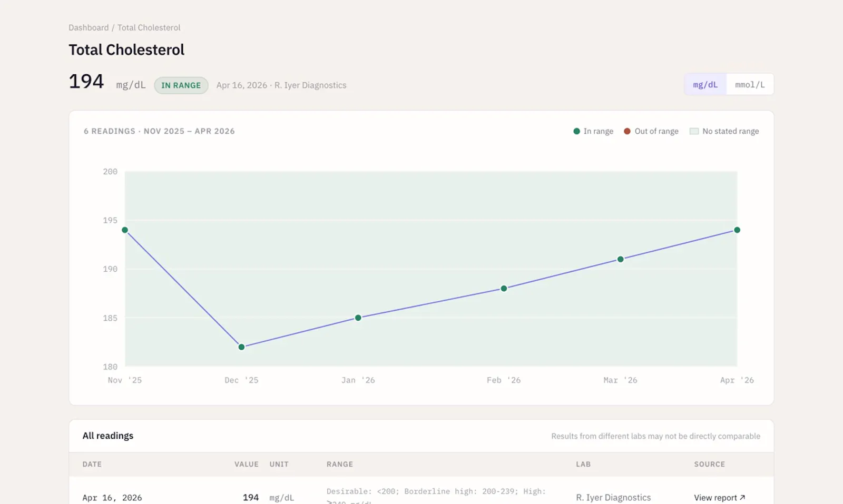Select the Apr '26 data point
The width and height of the screenshot is (843, 504).
click(x=737, y=230)
